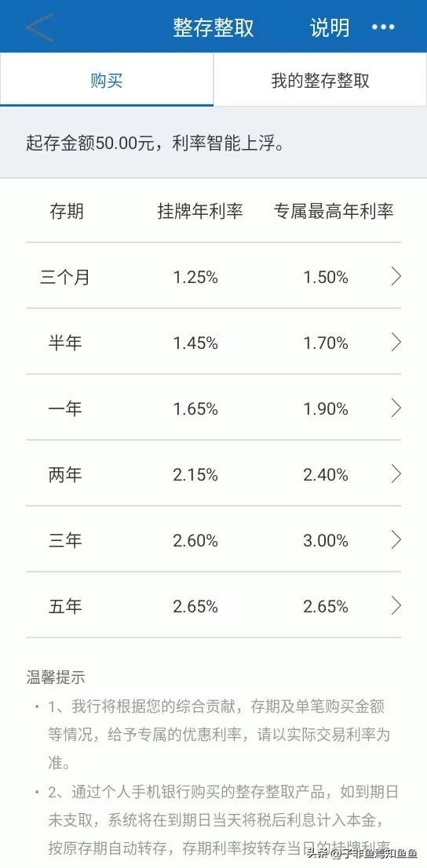This screenshot has width=427, height=868.
Task: Tap the 整存整取 page title
Action: pos(213,27)
